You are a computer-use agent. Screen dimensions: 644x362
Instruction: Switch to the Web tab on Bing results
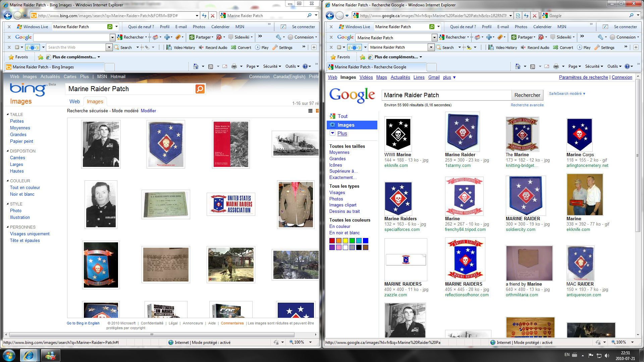point(74,102)
